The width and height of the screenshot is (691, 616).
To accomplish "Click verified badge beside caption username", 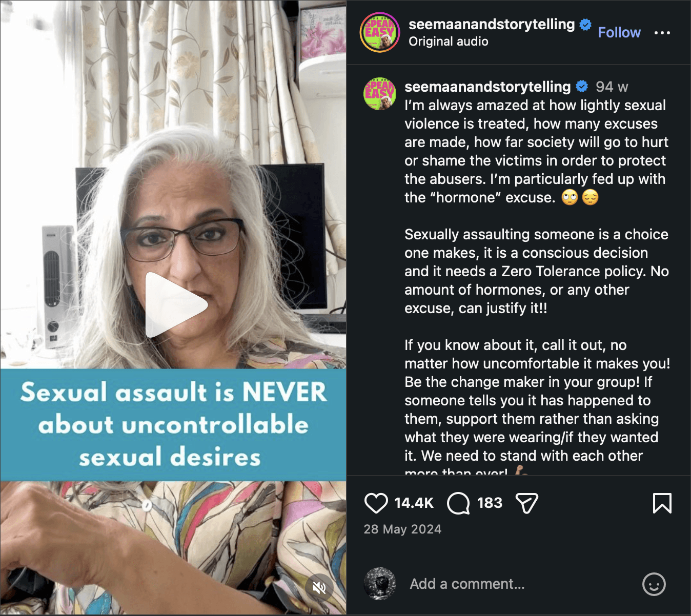I will pos(582,86).
